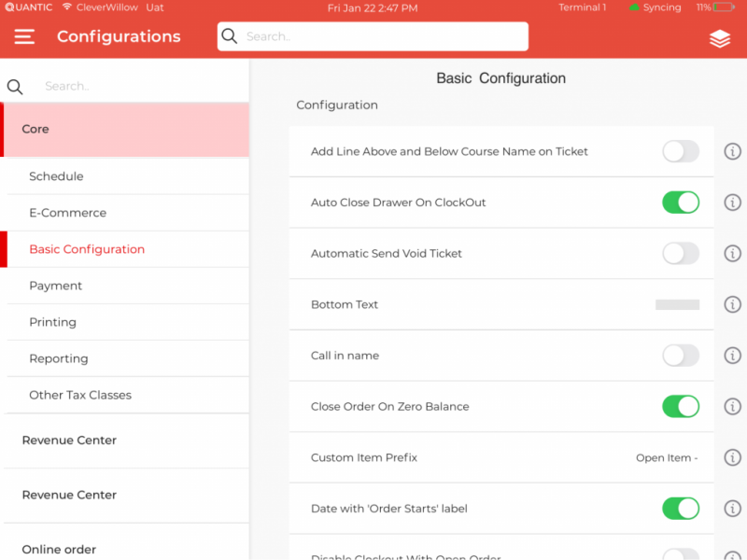This screenshot has height=560, width=747.
Task: Enable Add Line Above and Below Course Name
Action: (680, 152)
